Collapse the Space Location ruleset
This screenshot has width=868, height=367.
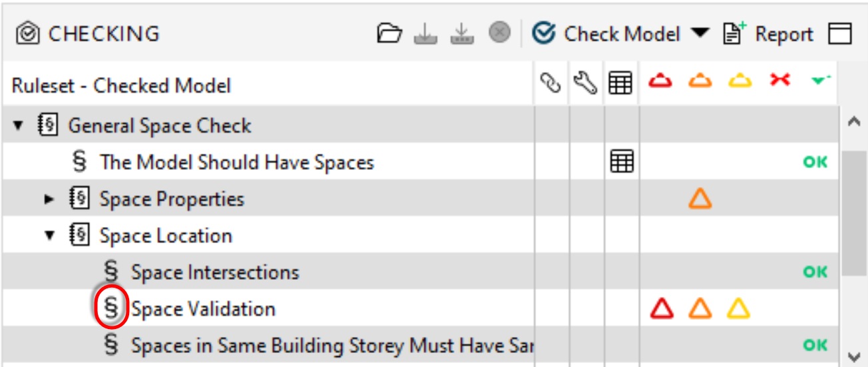[49, 235]
